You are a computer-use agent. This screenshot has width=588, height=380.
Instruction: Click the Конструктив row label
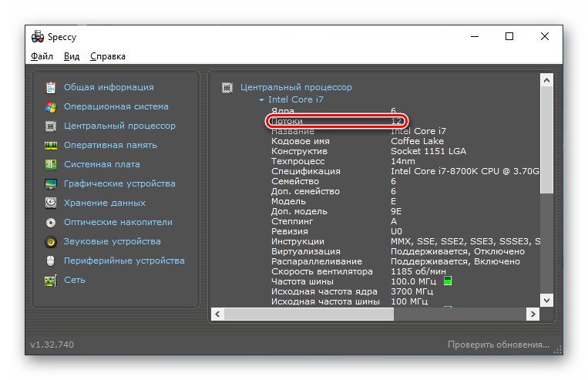point(299,151)
